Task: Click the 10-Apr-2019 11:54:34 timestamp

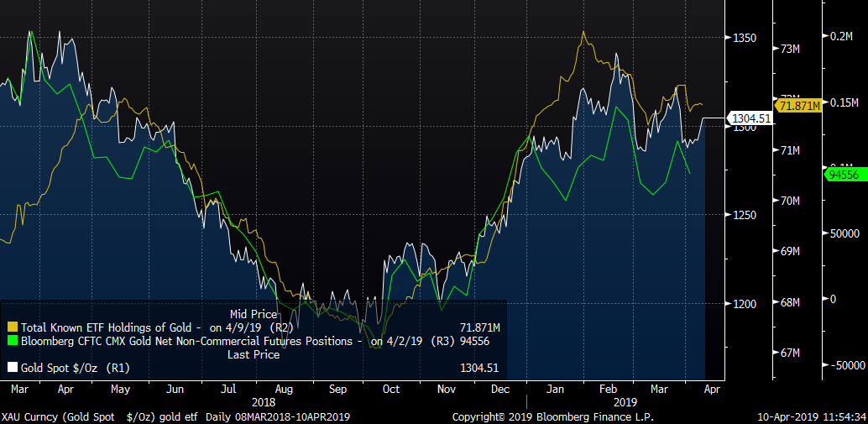Action: click(x=811, y=416)
